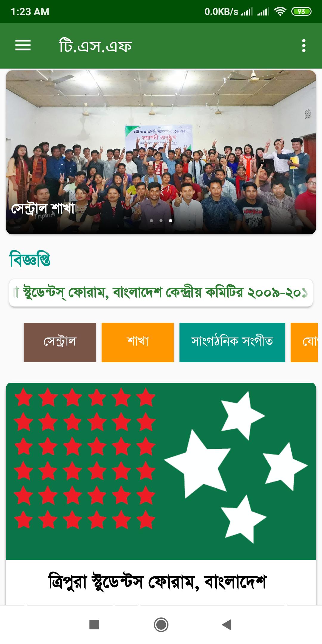Select the first carousel indicator dot
322x644 pixels.
[x=151, y=221]
